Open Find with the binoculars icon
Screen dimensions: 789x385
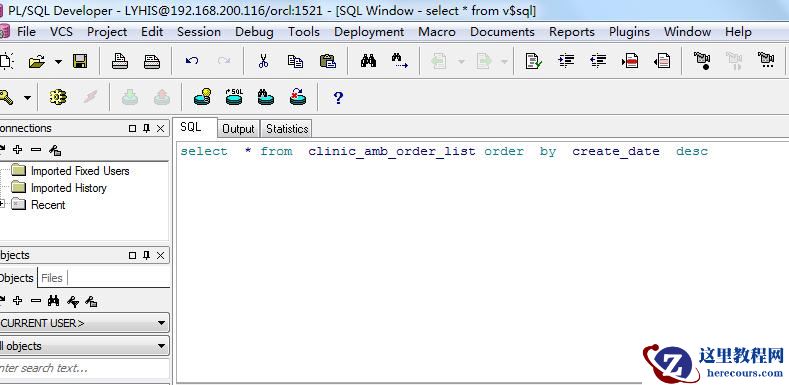tap(368, 61)
